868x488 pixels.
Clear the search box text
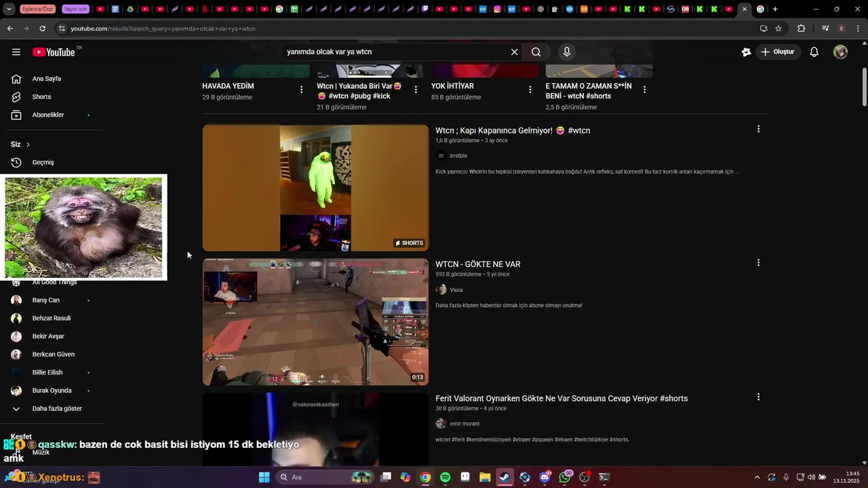[x=514, y=52]
